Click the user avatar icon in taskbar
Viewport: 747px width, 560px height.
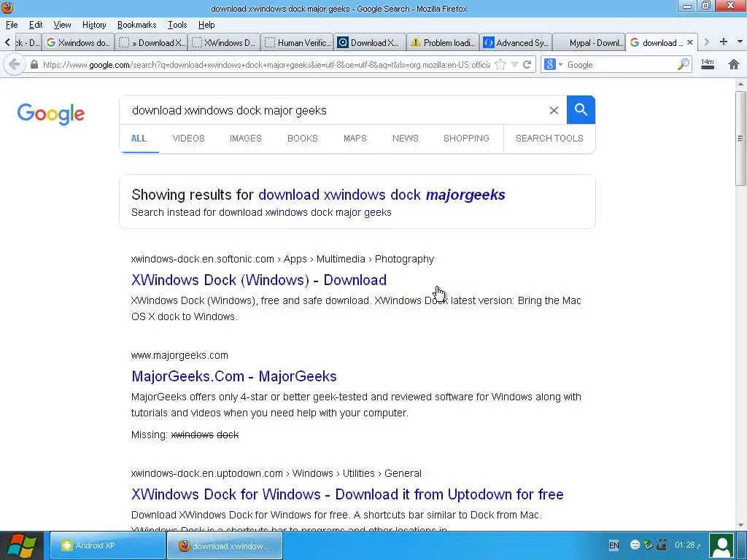click(721, 545)
